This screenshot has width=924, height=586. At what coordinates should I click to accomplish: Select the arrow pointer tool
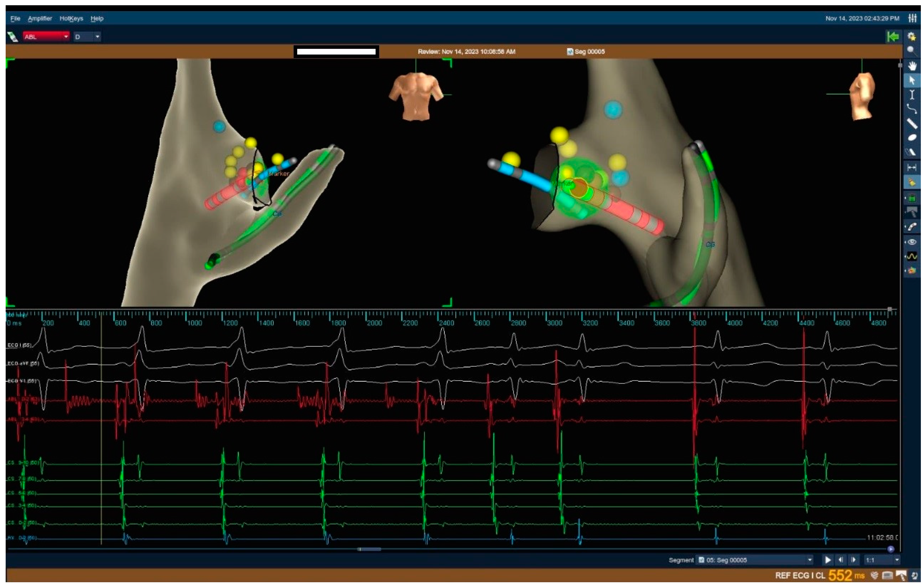click(x=912, y=81)
